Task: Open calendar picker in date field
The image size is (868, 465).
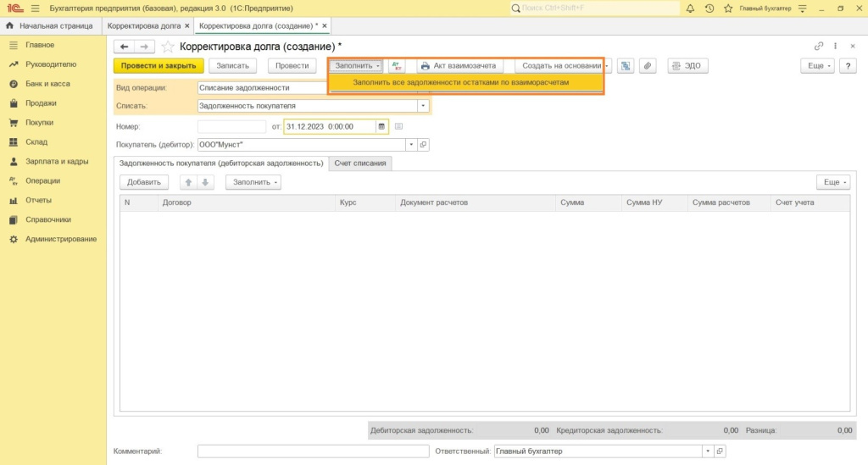Action: pyautogui.click(x=381, y=126)
